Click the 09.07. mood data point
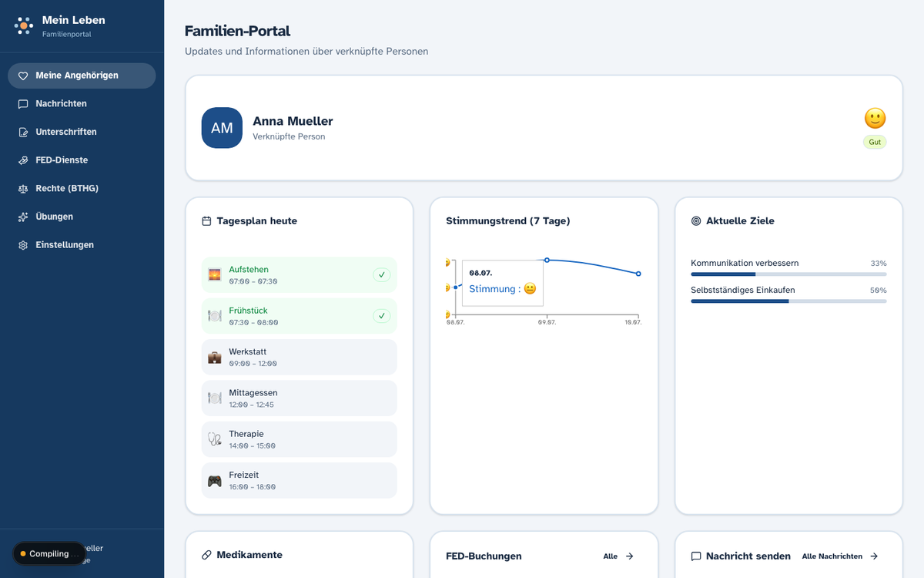This screenshot has width=924, height=578. tap(547, 260)
